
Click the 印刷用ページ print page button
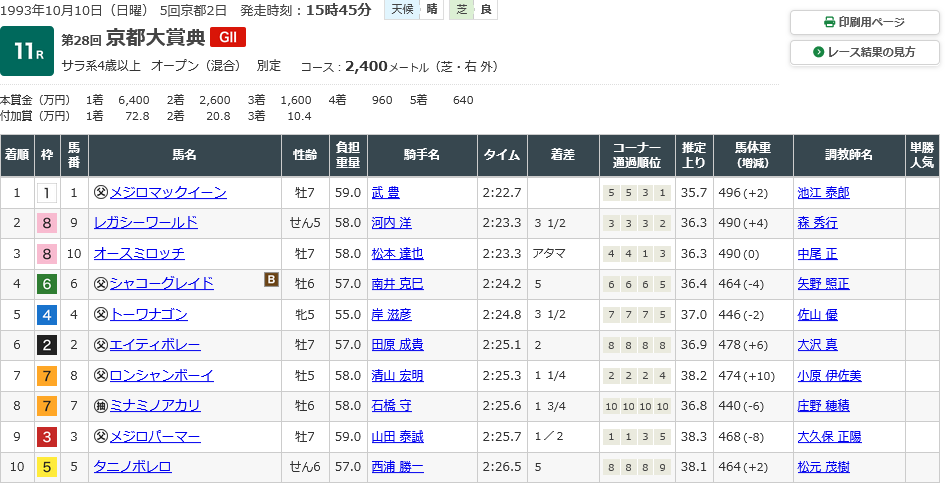[x=864, y=22]
